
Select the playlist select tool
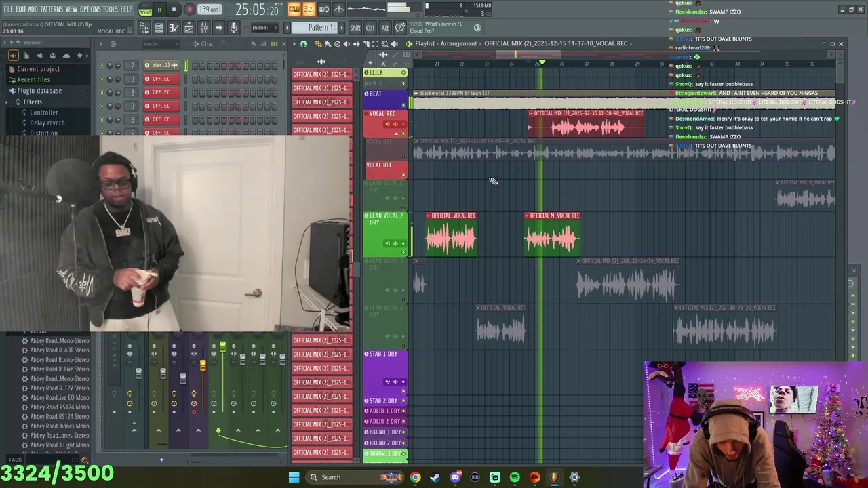coord(375,44)
